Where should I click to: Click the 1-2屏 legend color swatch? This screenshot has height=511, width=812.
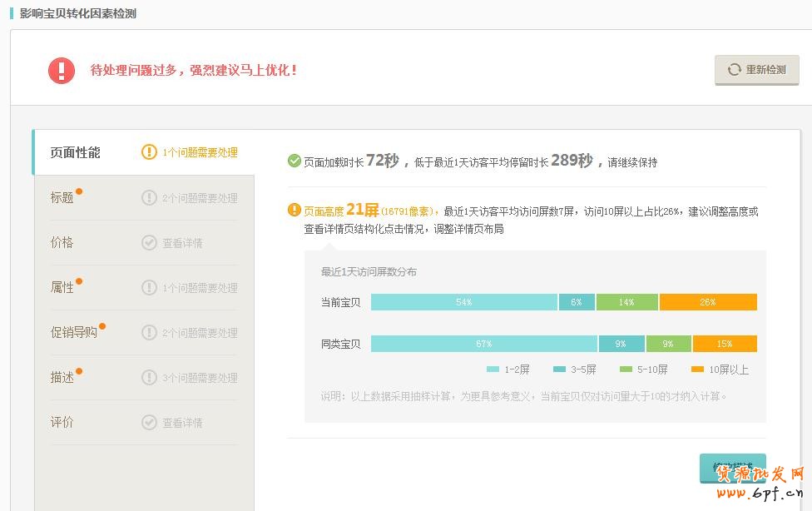(493, 370)
